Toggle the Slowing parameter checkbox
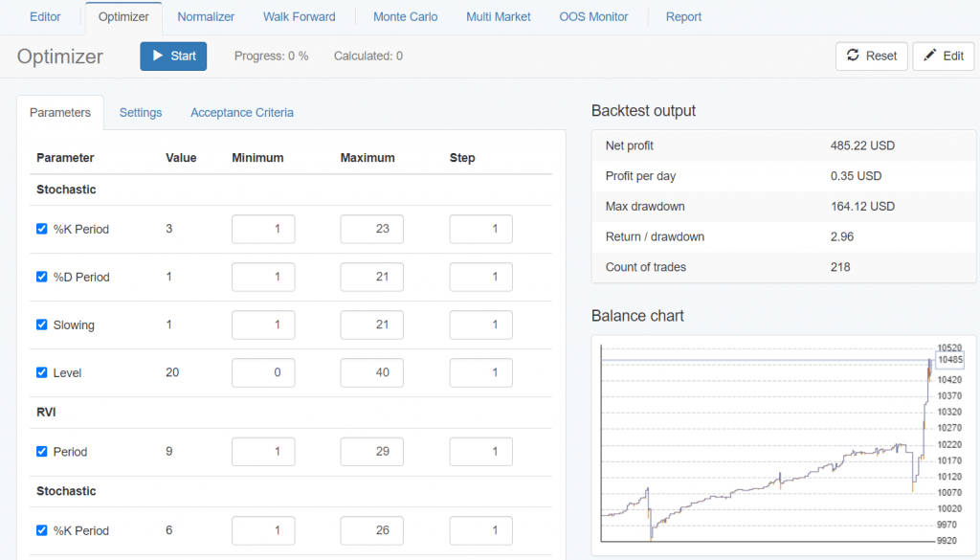The image size is (980, 560). 41,325
